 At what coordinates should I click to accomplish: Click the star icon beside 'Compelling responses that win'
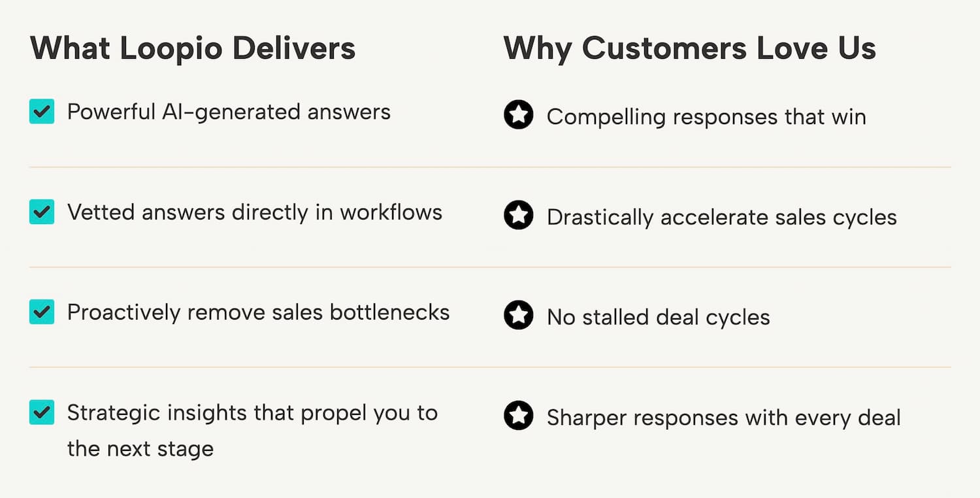(518, 116)
